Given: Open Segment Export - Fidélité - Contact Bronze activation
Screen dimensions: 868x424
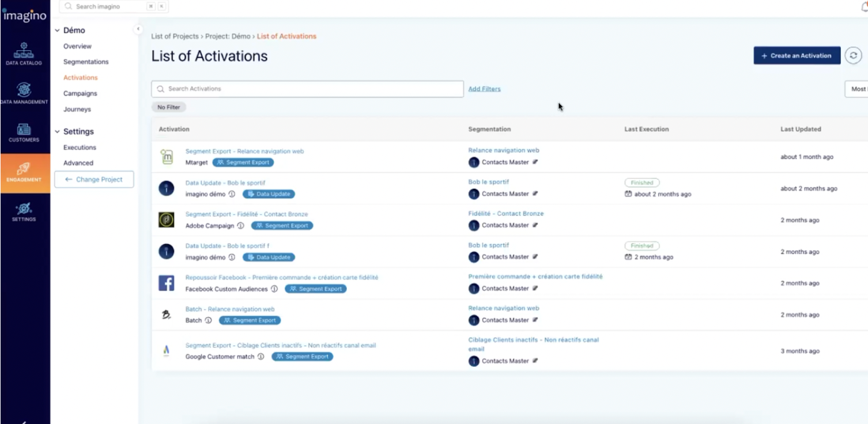Looking at the screenshot, I should [x=247, y=214].
